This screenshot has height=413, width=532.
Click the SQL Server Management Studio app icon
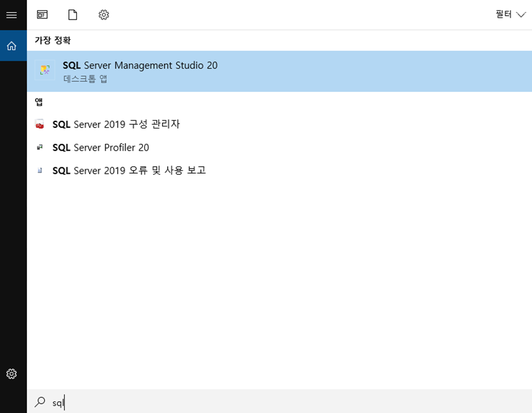(x=45, y=70)
